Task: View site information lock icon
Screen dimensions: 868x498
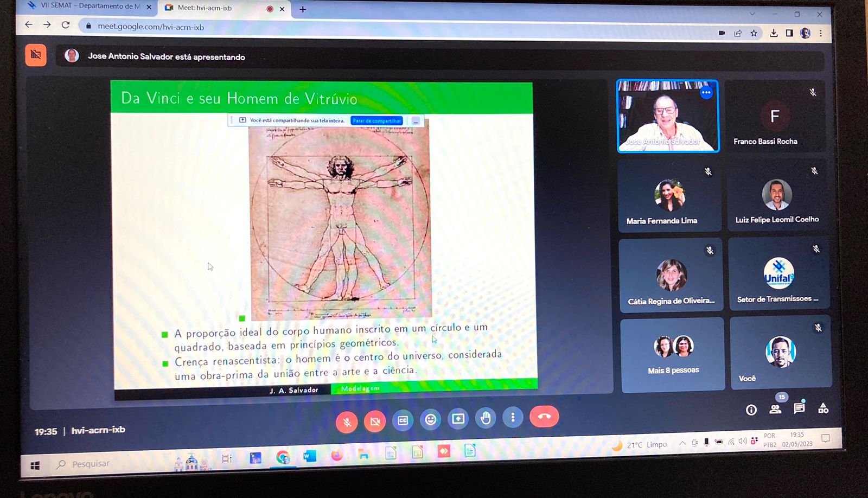Action: pos(88,25)
